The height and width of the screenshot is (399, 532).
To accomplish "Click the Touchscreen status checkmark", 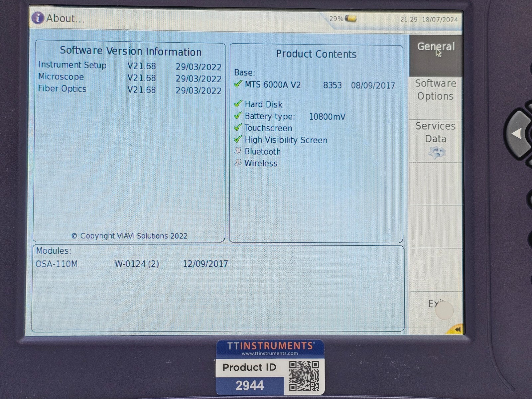I will (238, 127).
